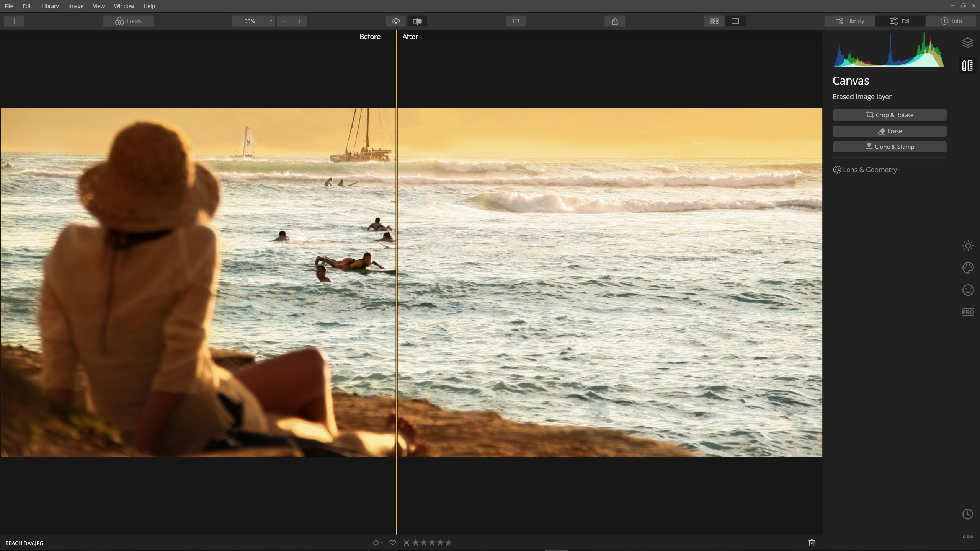Switch to the Info tab

click(x=951, y=21)
